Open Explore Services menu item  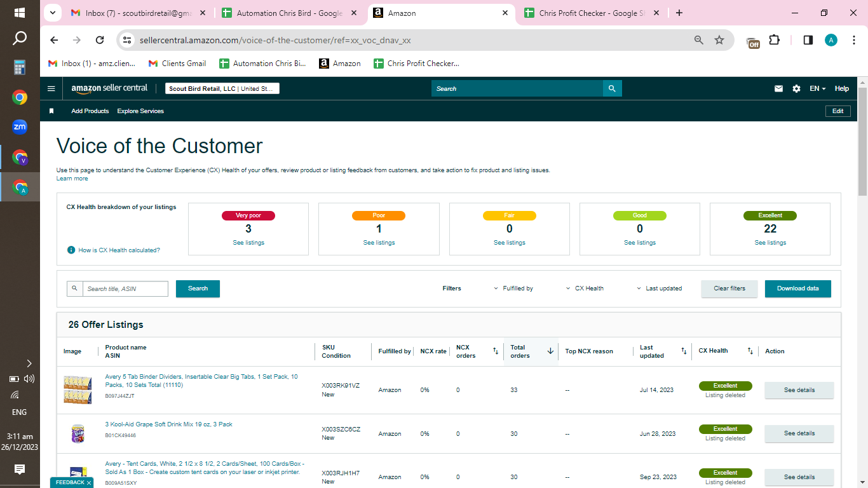140,111
